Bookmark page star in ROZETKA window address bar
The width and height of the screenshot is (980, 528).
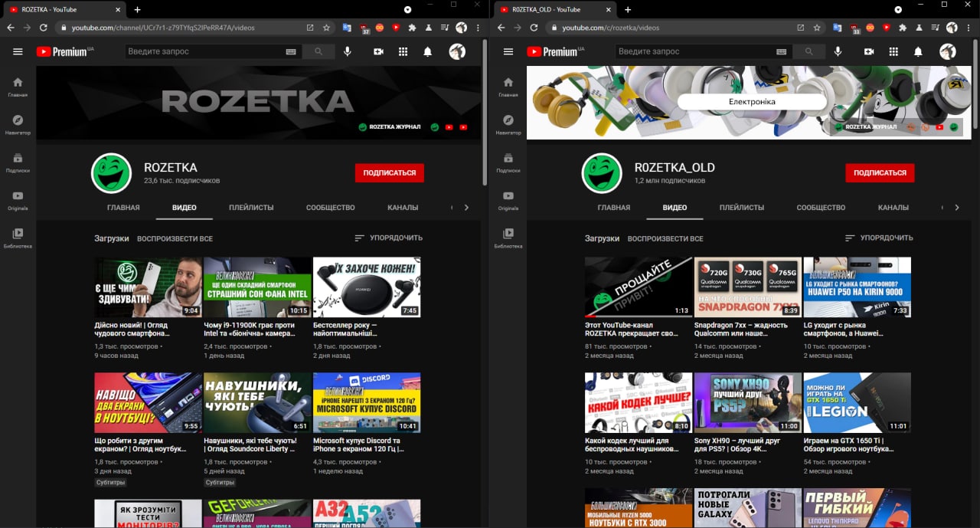326,28
